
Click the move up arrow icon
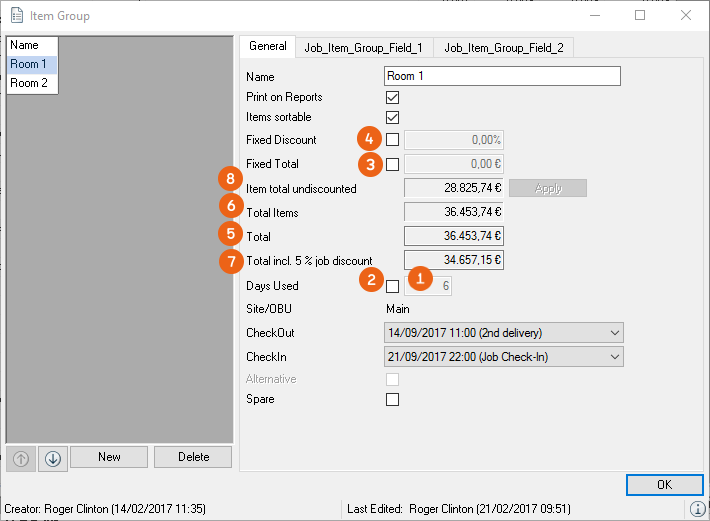tap(22, 458)
